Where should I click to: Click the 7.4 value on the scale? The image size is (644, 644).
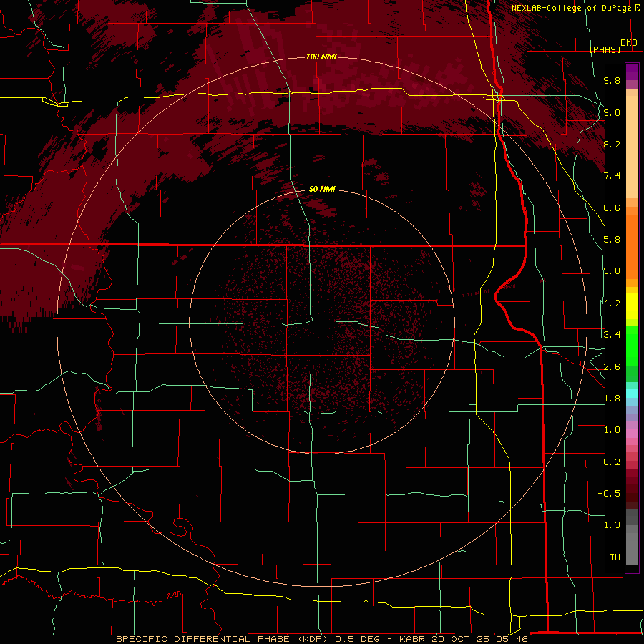pos(612,176)
